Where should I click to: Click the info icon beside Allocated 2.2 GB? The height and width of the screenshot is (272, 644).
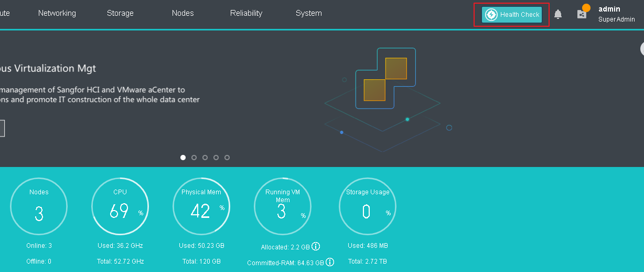[x=316, y=247]
